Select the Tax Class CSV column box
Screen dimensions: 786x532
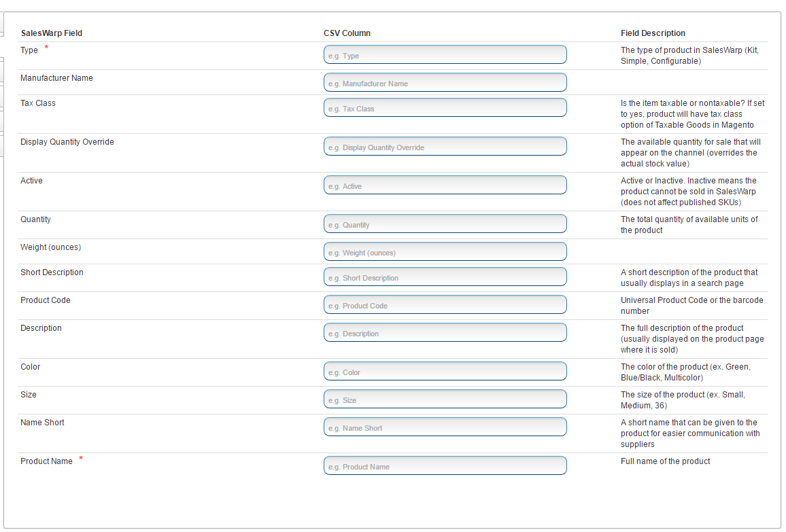click(x=445, y=108)
